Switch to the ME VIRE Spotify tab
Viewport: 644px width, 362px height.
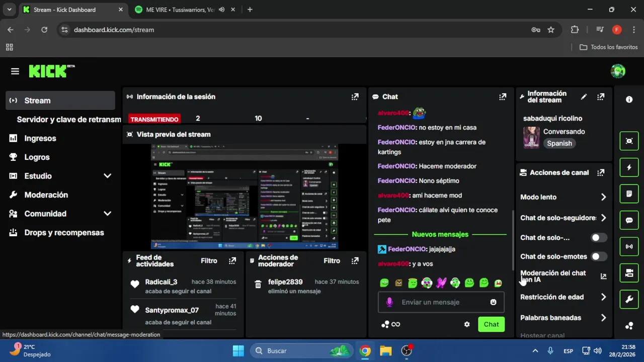[x=181, y=10]
